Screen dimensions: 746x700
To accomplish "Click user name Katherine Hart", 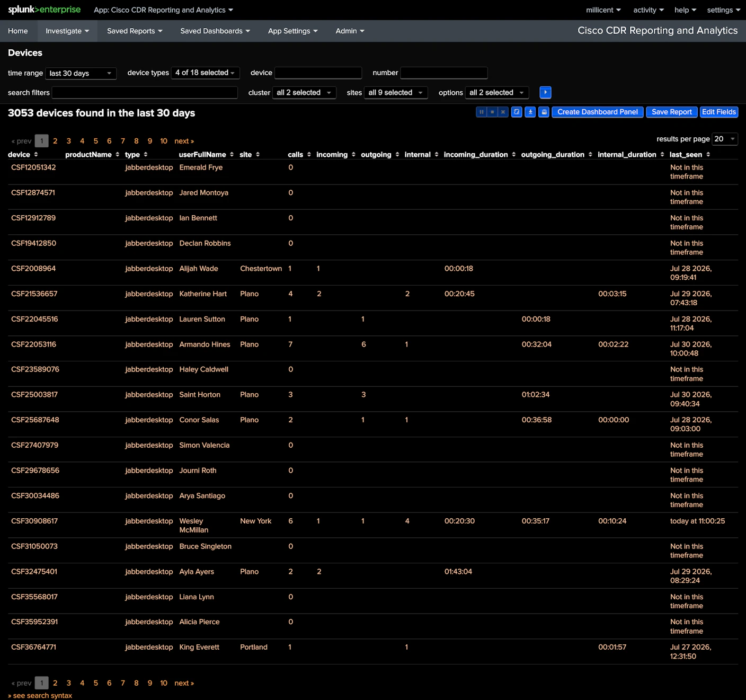I will click(x=203, y=294).
